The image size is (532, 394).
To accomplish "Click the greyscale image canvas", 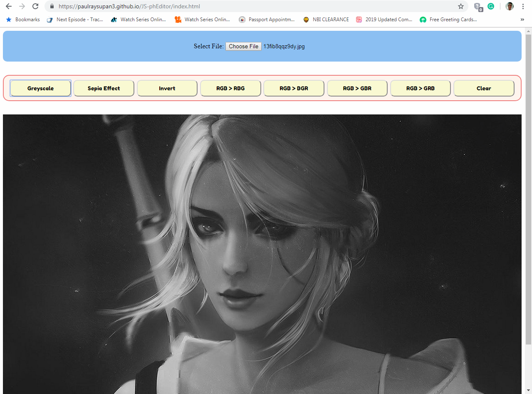I will [262, 254].
